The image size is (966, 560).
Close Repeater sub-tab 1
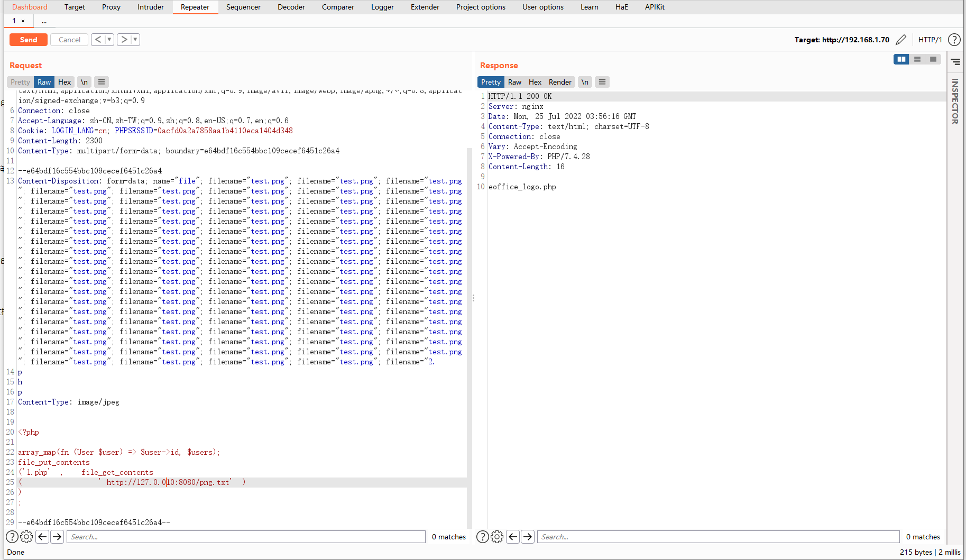click(23, 21)
